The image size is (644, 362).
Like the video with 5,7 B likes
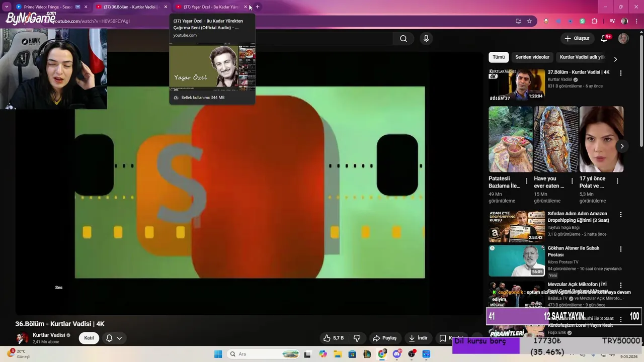(x=334, y=338)
